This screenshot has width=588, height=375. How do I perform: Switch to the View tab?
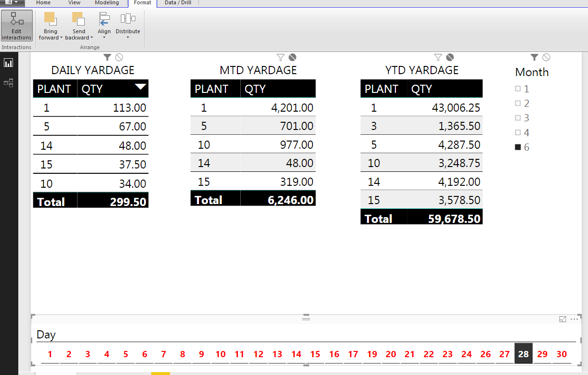(74, 2)
